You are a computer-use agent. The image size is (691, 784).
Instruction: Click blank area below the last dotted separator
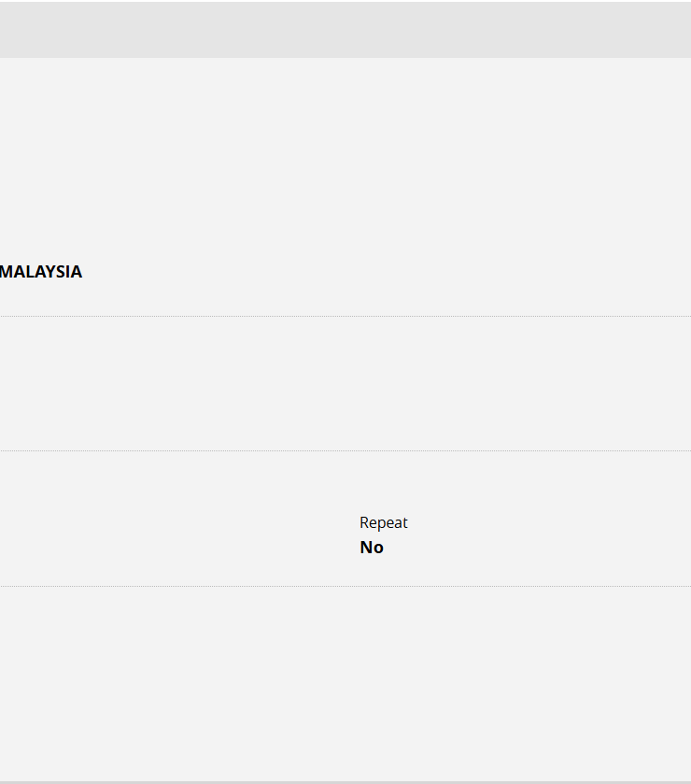click(345, 682)
